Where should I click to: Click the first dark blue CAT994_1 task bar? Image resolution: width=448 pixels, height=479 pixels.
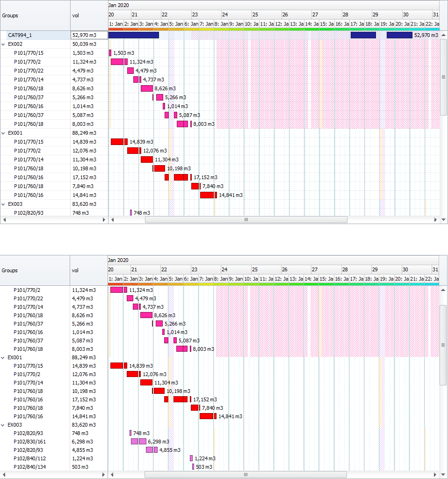(x=133, y=35)
